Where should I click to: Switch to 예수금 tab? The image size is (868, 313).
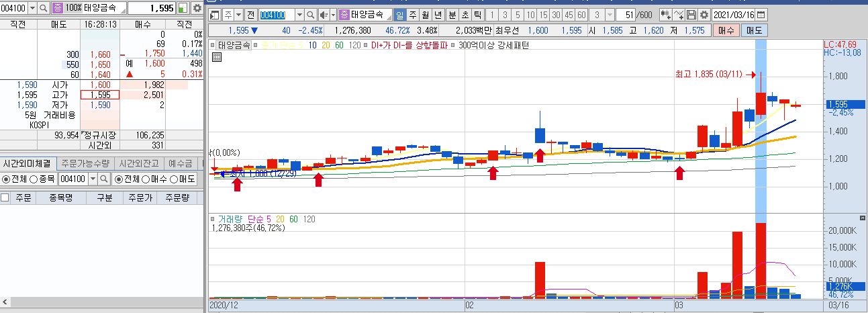[x=180, y=163]
